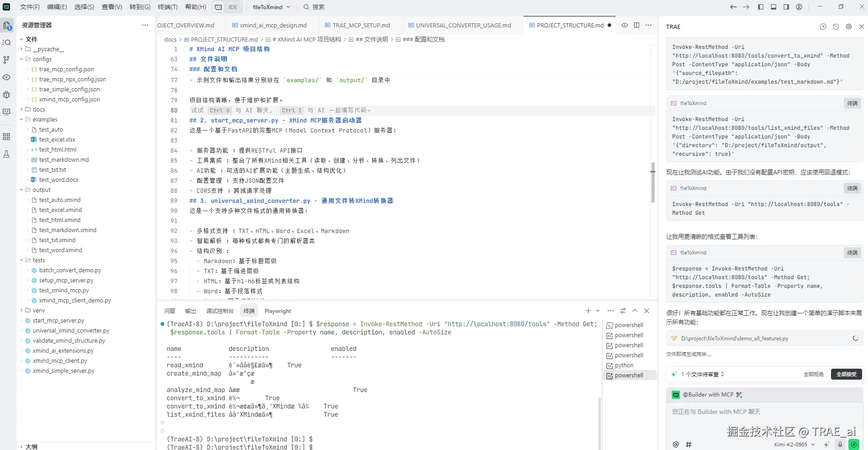Switch to the 调试控制台 panel tab
This screenshot has width=868, height=450.
point(220,311)
